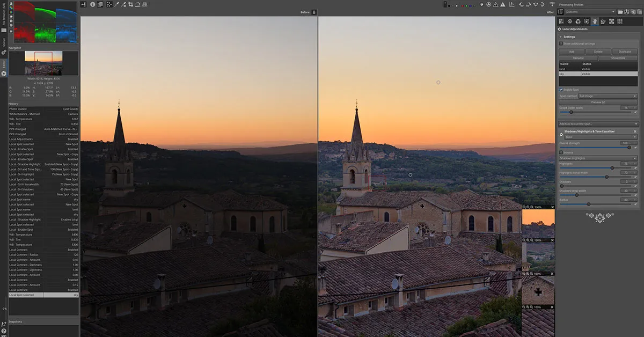Save current processing profile icon
This screenshot has height=337, width=644.
626,12
